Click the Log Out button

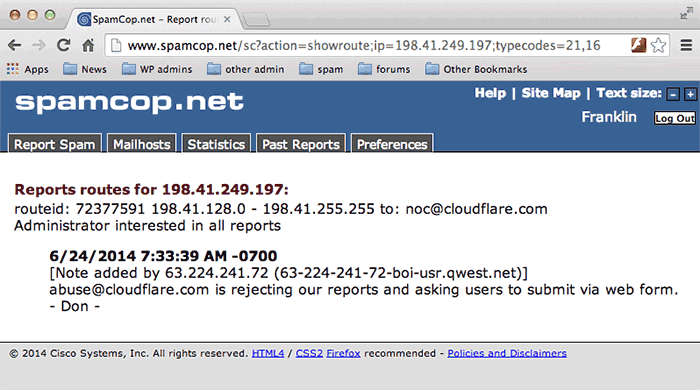[x=675, y=118]
